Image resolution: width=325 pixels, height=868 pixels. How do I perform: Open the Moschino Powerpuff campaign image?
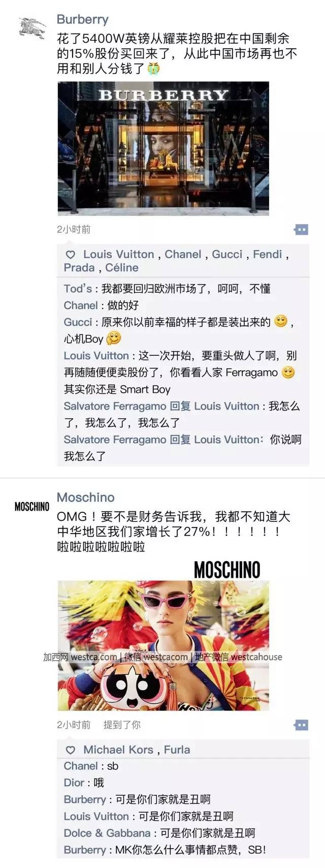(163, 645)
